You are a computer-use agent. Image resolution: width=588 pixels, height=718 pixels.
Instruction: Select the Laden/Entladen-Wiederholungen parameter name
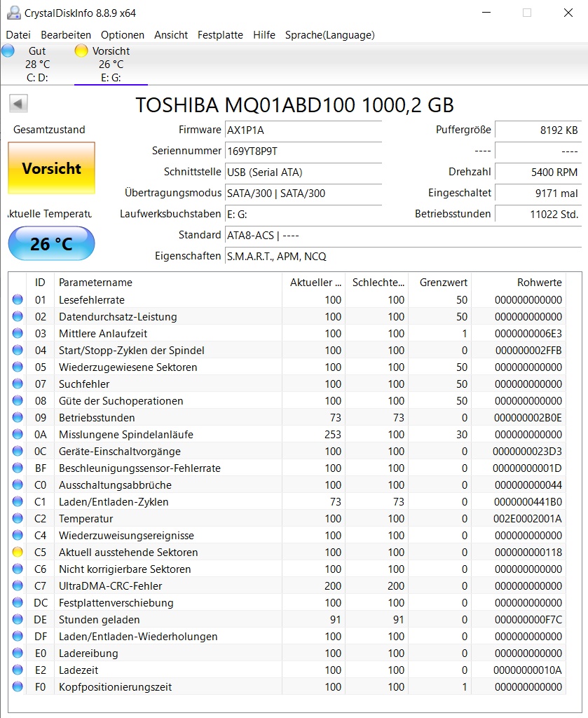pyautogui.click(x=138, y=637)
